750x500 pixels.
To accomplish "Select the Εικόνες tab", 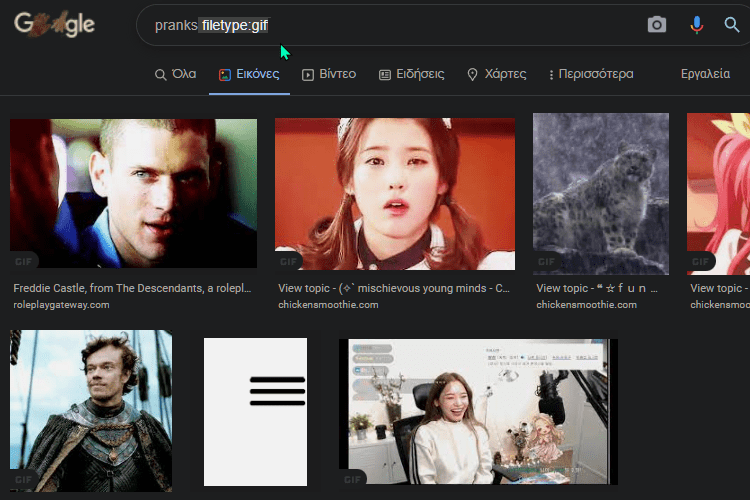I will pos(249,74).
